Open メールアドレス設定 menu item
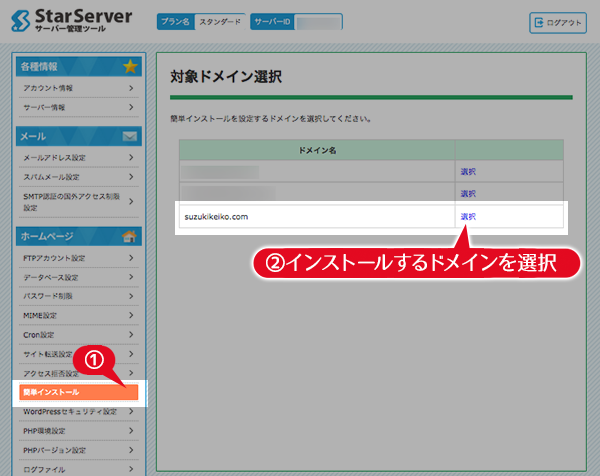 click(x=78, y=157)
